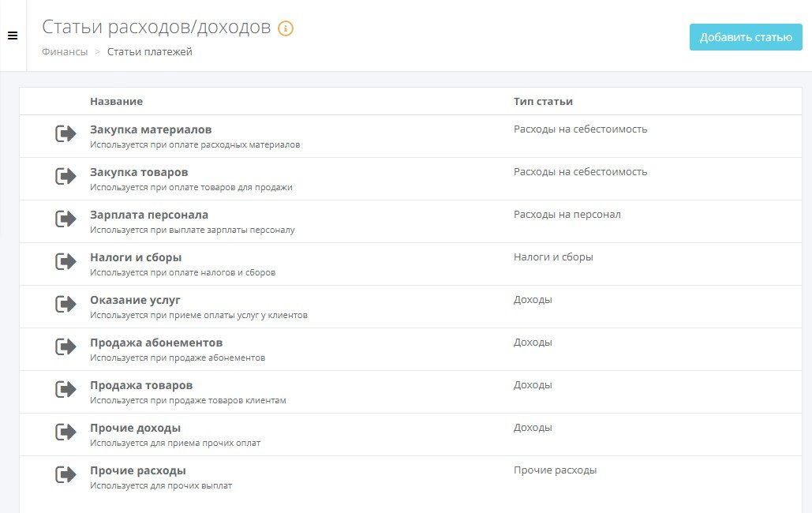Screen dimensions: 812x513
Task: Go to Финансы breadcrumb link
Action: 65,52
